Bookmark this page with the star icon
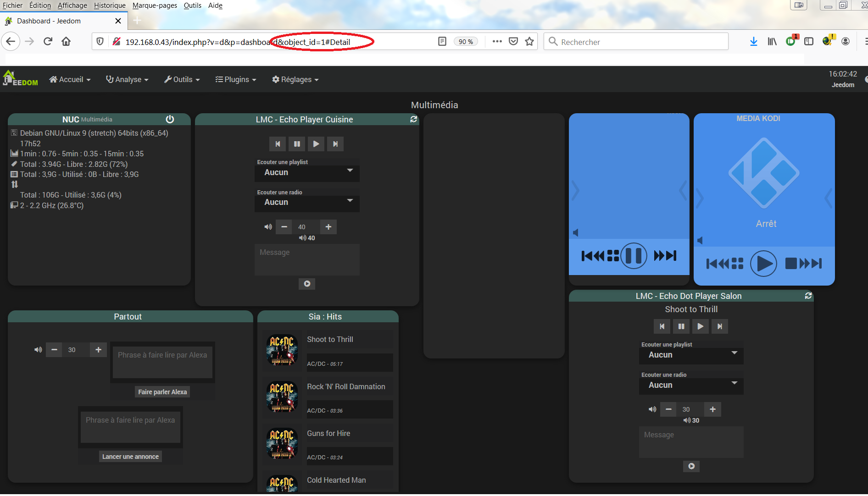868x496 pixels. [529, 42]
